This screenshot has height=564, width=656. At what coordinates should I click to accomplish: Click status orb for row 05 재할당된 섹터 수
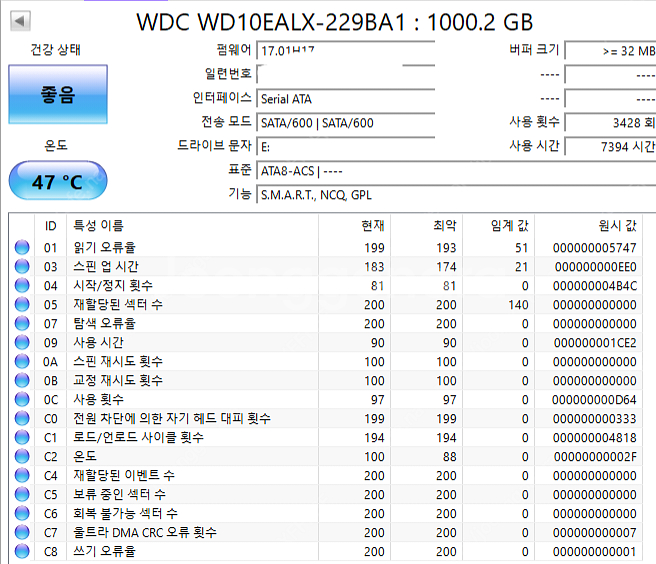tap(22, 304)
